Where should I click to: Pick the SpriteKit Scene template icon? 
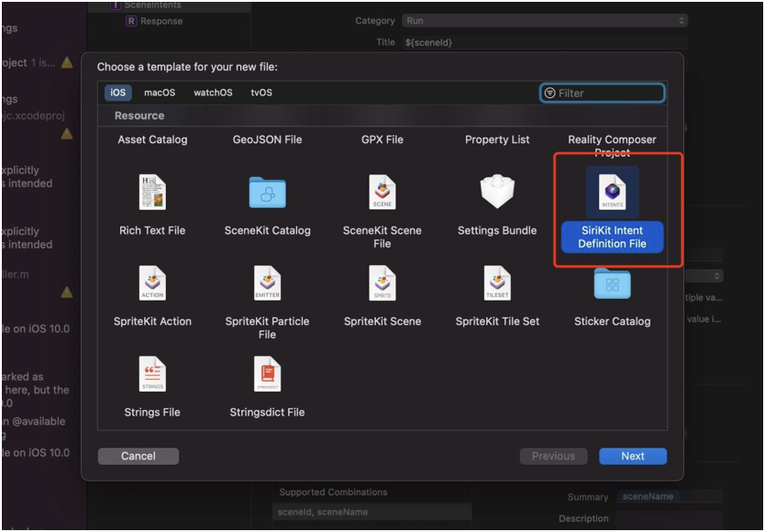[x=382, y=283]
